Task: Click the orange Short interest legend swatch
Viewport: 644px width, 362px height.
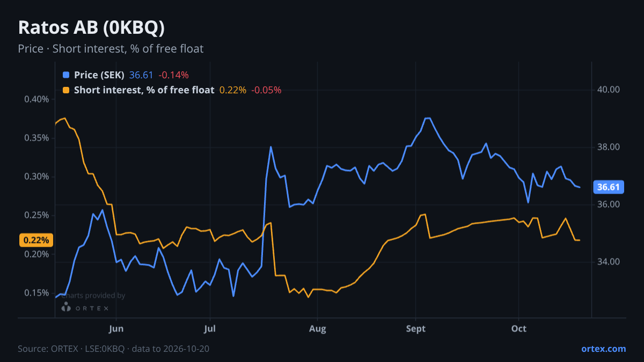Action: pos(66,90)
